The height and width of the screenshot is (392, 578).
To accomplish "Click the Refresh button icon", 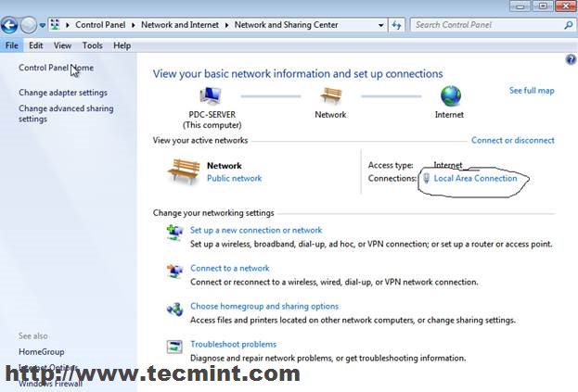I will click(x=397, y=25).
